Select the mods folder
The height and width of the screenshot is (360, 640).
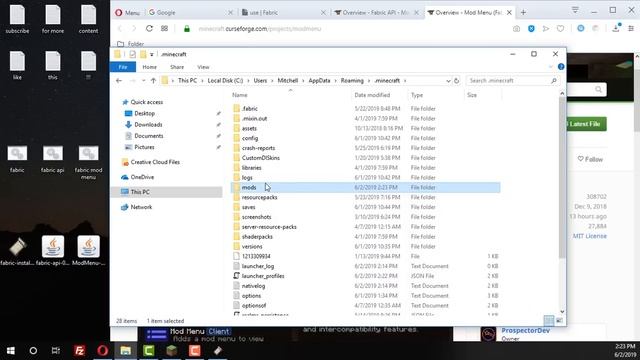366,187
